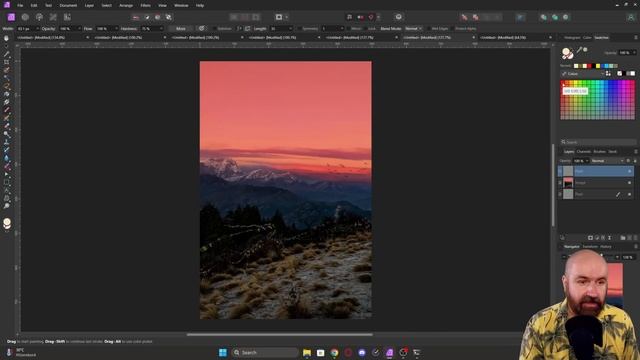Viewport: 640px width, 360px height.
Task: Switch to the Develop persona icon
Action: pos(39,17)
